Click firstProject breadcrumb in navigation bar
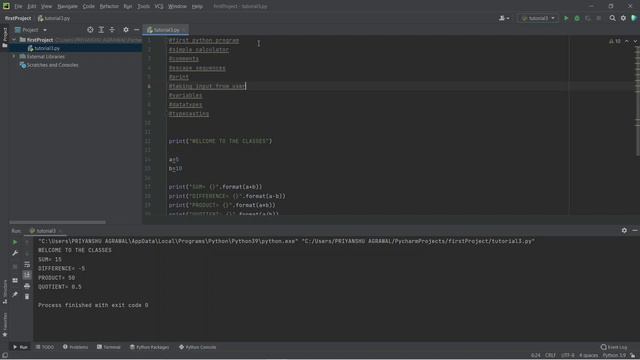This screenshot has height=360, width=640. click(18, 18)
